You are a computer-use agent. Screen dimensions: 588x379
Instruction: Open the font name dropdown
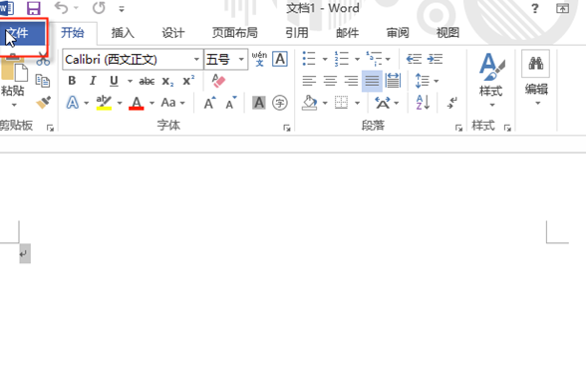coord(196,59)
